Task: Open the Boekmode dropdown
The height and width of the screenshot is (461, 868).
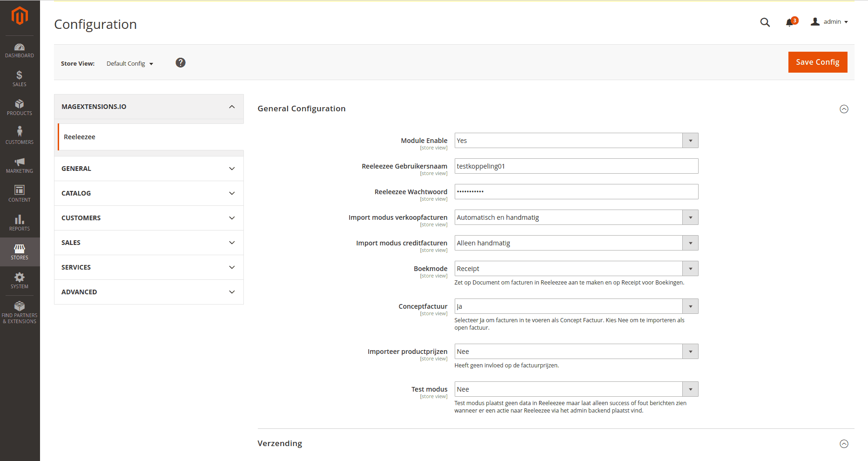Action: click(576, 269)
